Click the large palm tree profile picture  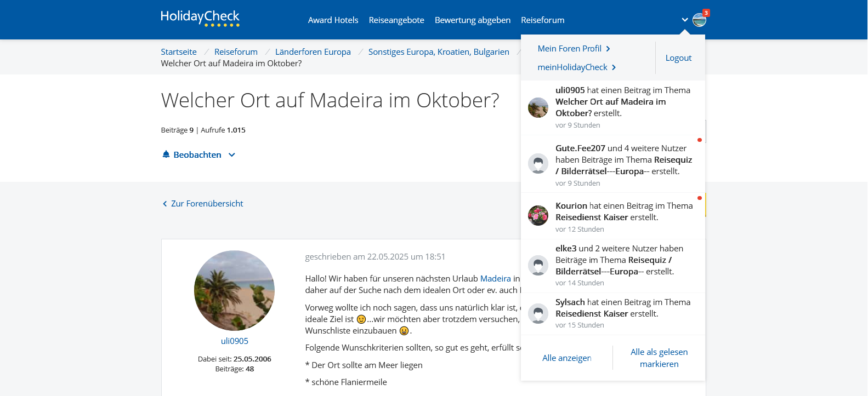[235, 290]
